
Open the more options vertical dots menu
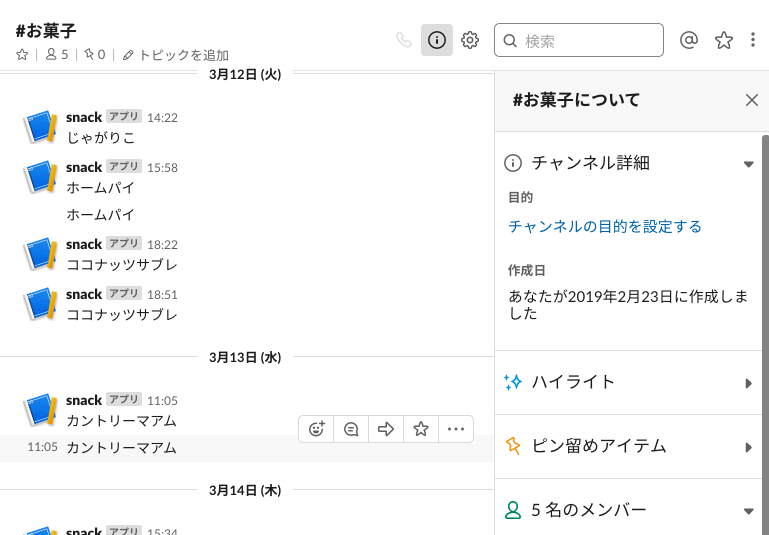coord(753,40)
